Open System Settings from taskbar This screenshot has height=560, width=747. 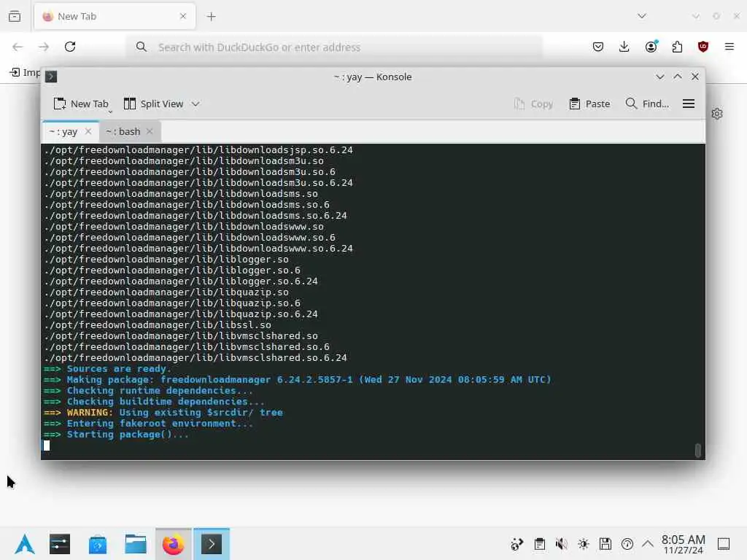(60, 544)
